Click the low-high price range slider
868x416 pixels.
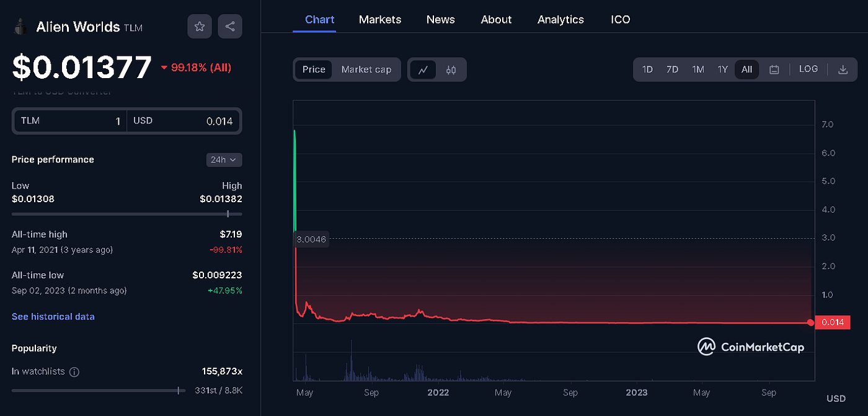click(x=126, y=214)
